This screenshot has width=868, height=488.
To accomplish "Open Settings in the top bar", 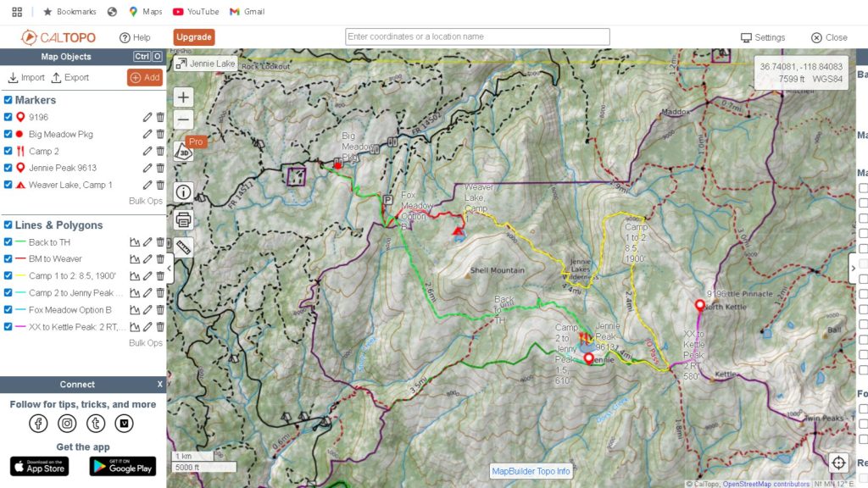I will (763, 37).
